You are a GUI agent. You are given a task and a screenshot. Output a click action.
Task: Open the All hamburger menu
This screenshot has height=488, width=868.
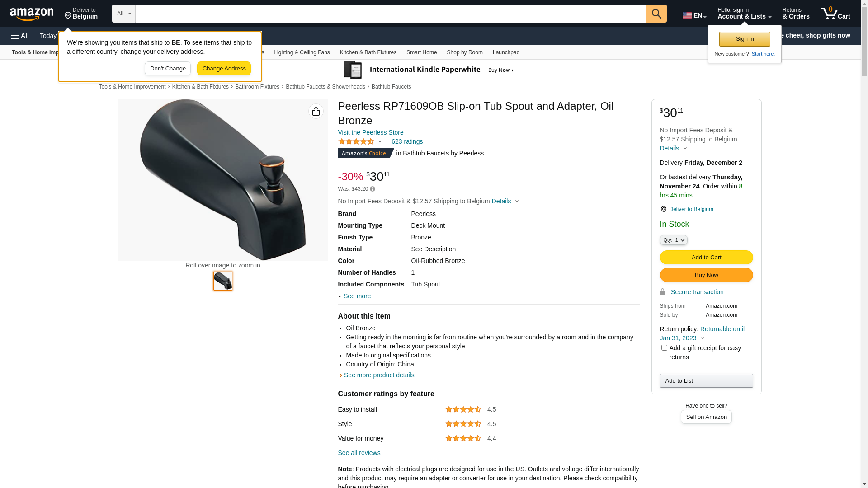(x=20, y=36)
